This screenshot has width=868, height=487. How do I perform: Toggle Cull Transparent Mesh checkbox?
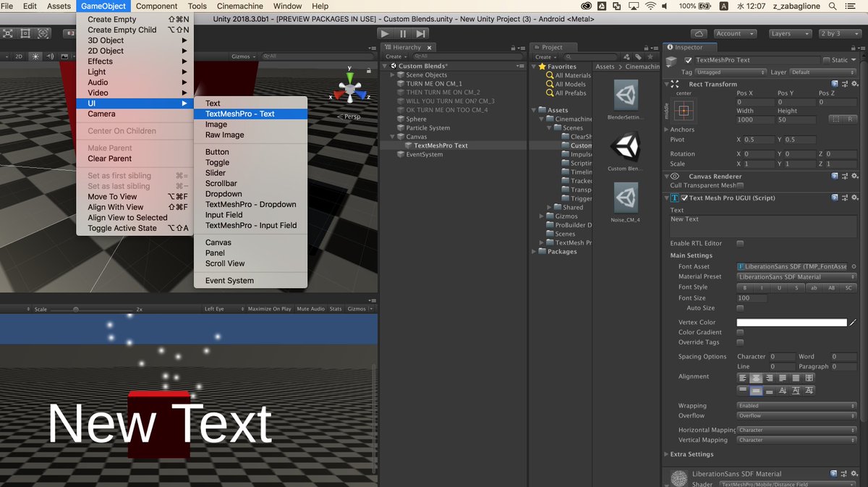(740, 186)
